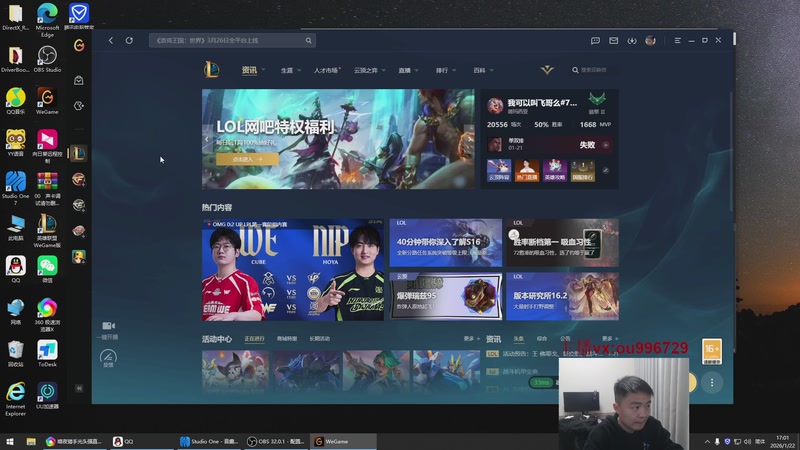Open the summoner profile avatar in the card
The width and height of the screenshot is (800, 450).
(495, 106)
